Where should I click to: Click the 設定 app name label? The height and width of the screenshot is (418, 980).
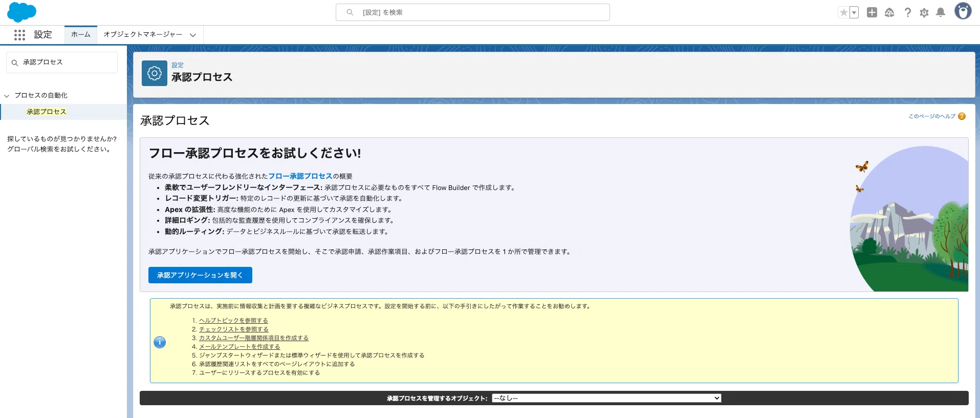click(43, 35)
